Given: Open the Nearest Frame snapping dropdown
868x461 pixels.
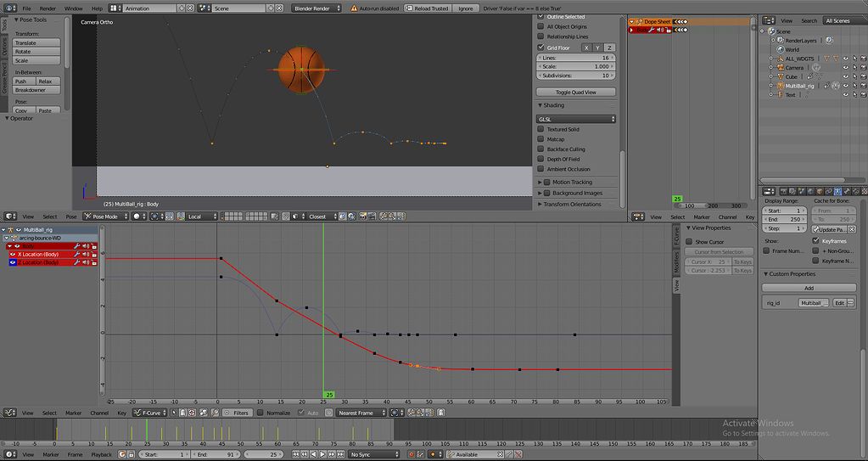Looking at the screenshot, I should (359, 413).
